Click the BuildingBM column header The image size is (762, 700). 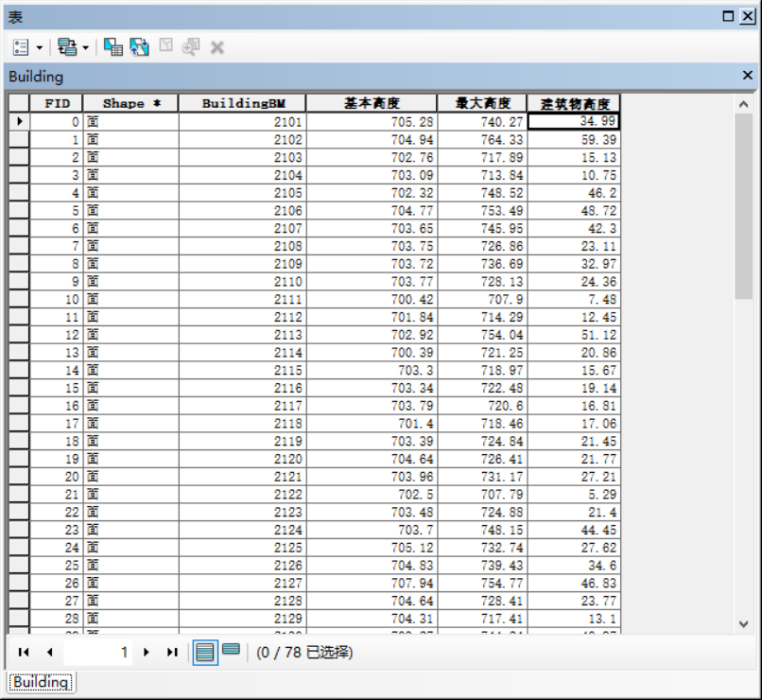coord(243,103)
